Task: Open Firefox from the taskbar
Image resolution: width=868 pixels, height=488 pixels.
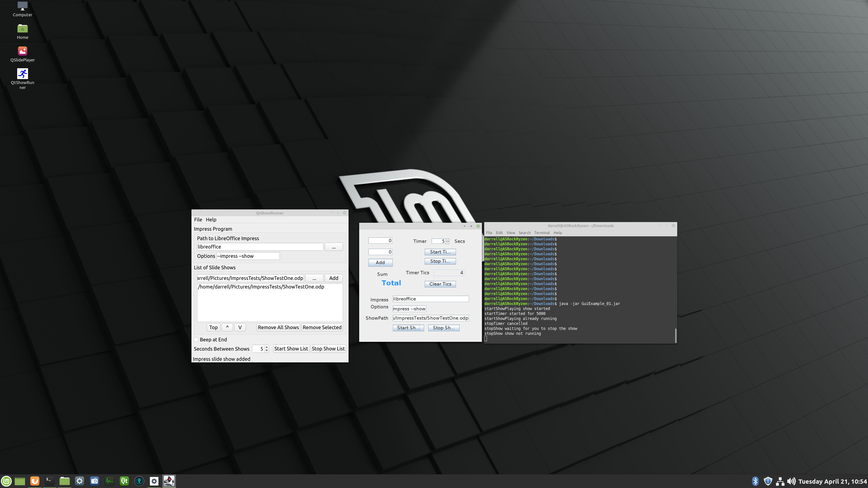Action: 35,481
